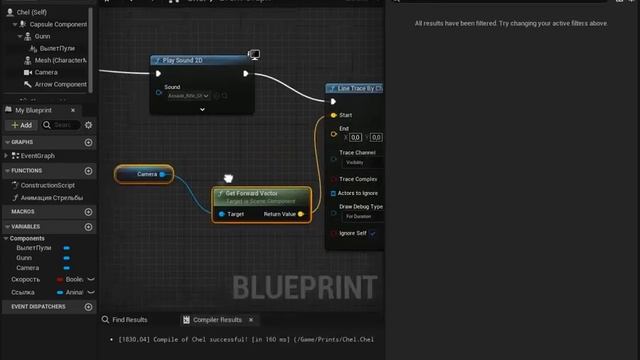The width and height of the screenshot is (640, 360).
Task: Close the My Blueprint tab
Action: click(73, 110)
